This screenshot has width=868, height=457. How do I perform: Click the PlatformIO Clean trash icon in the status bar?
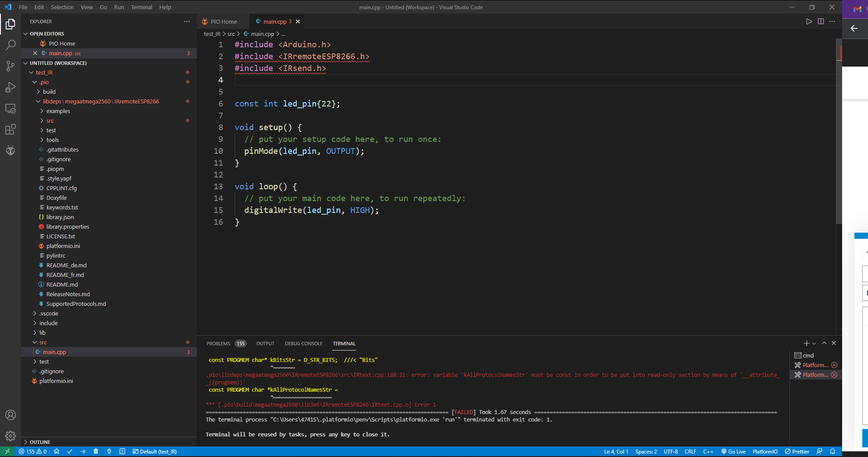[96, 451]
